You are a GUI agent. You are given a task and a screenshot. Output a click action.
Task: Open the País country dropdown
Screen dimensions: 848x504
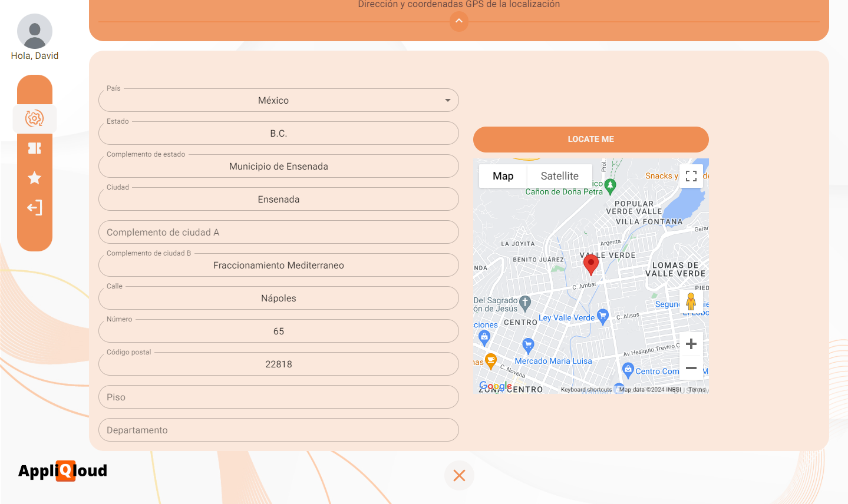coord(279,101)
